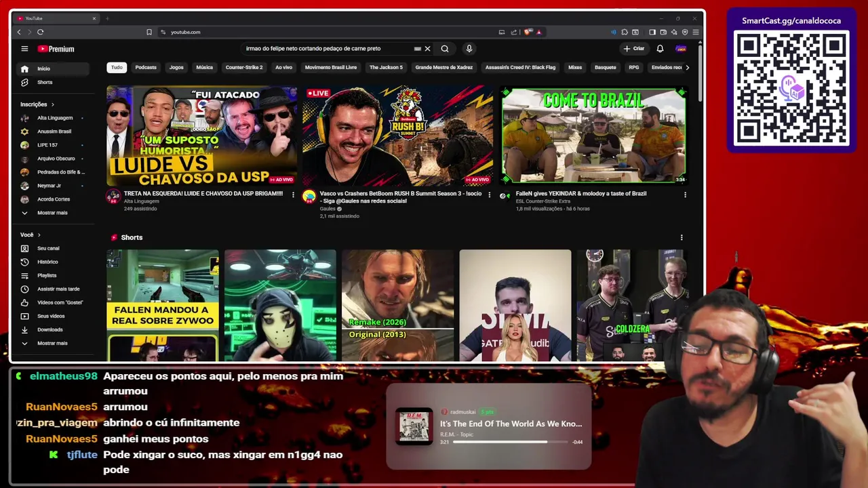
Task: Go to Início in the sidebar
Action: click(54, 68)
